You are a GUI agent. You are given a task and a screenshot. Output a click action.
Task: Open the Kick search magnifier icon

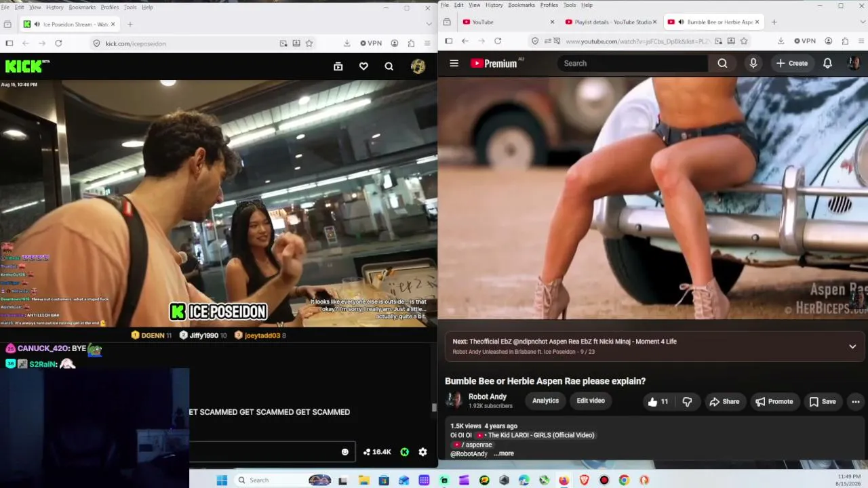(389, 66)
